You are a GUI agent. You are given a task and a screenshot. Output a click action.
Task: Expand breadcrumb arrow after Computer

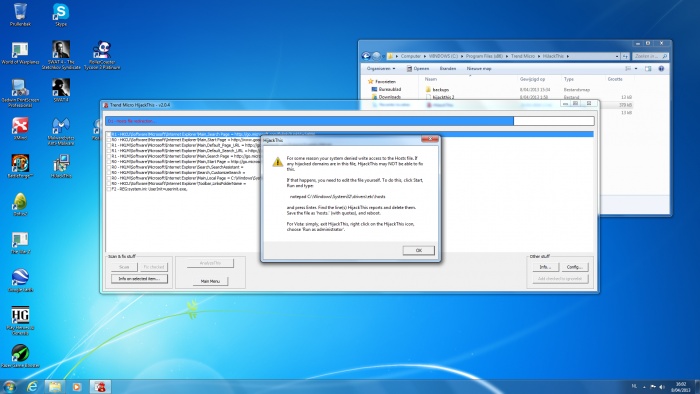(x=425, y=56)
